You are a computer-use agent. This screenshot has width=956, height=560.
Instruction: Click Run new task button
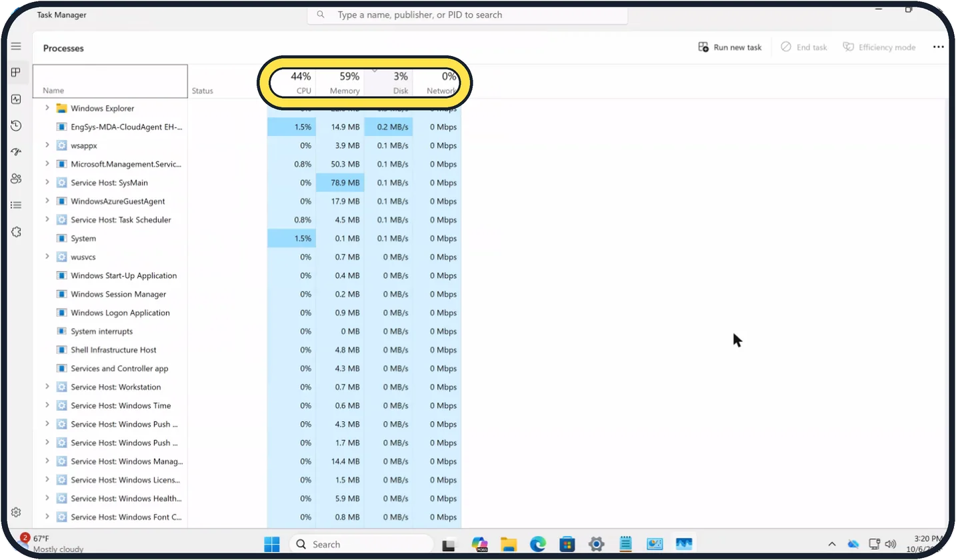click(x=729, y=47)
